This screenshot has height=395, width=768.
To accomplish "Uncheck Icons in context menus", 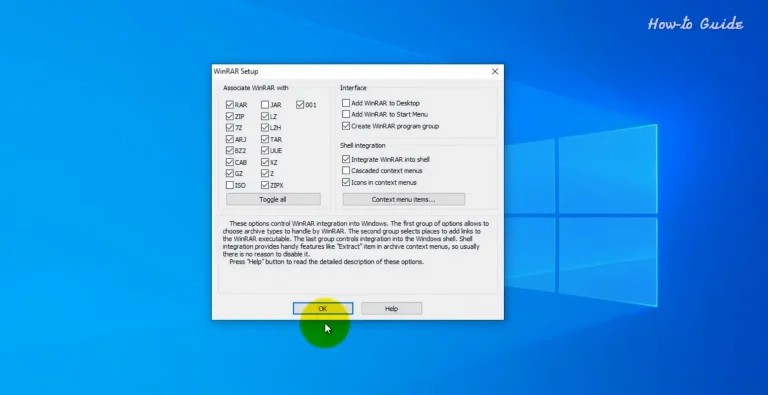I will [x=346, y=182].
